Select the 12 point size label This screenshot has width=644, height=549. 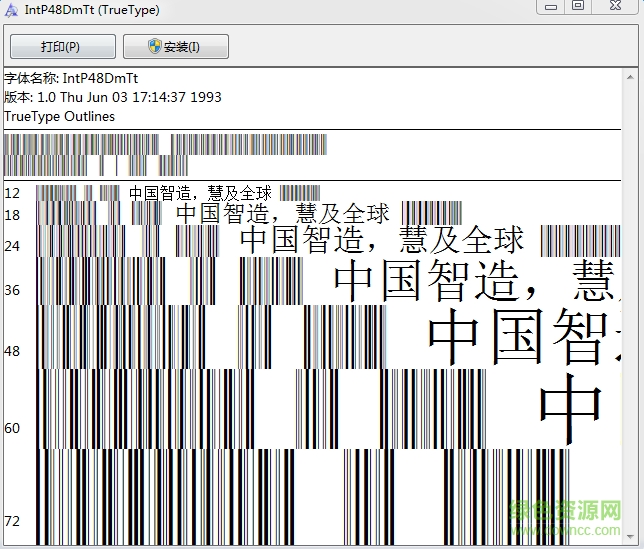[x=12, y=193]
